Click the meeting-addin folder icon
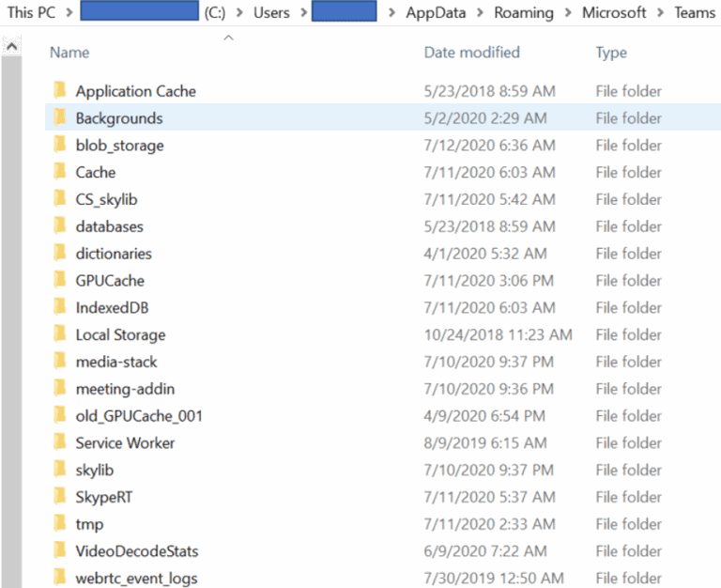 pos(60,388)
